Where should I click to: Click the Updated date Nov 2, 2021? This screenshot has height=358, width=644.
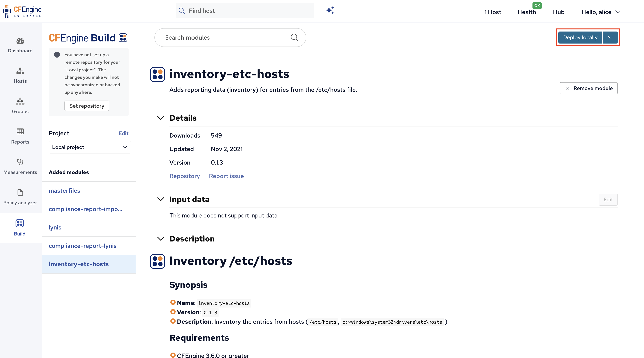[227, 149]
